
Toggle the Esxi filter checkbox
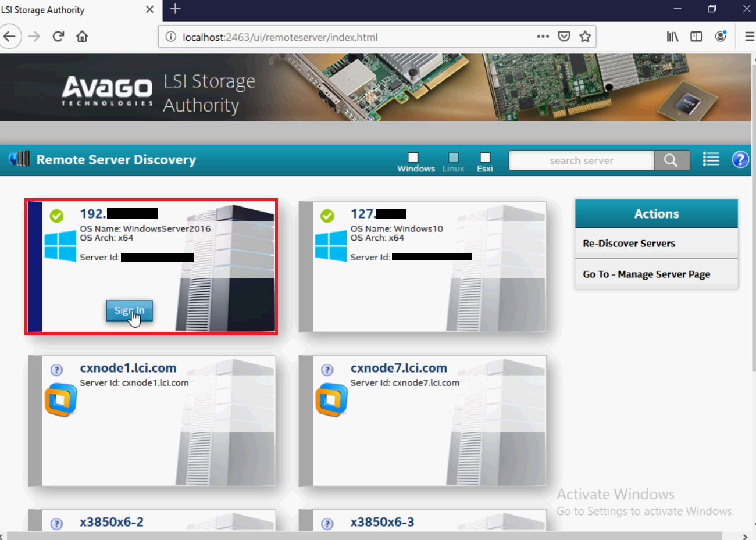click(x=485, y=157)
